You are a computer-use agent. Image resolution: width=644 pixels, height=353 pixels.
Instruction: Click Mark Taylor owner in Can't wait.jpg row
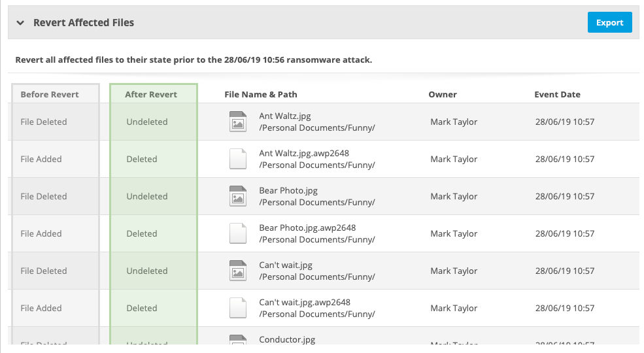click(454, 271)
